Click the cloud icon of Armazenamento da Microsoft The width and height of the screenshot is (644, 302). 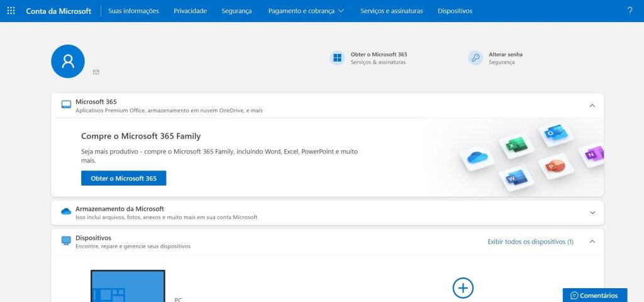[66, 211]
